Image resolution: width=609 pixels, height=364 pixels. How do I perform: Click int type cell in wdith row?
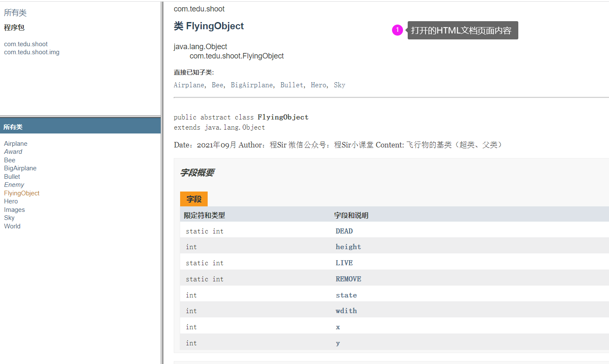[x=191, y=311]
